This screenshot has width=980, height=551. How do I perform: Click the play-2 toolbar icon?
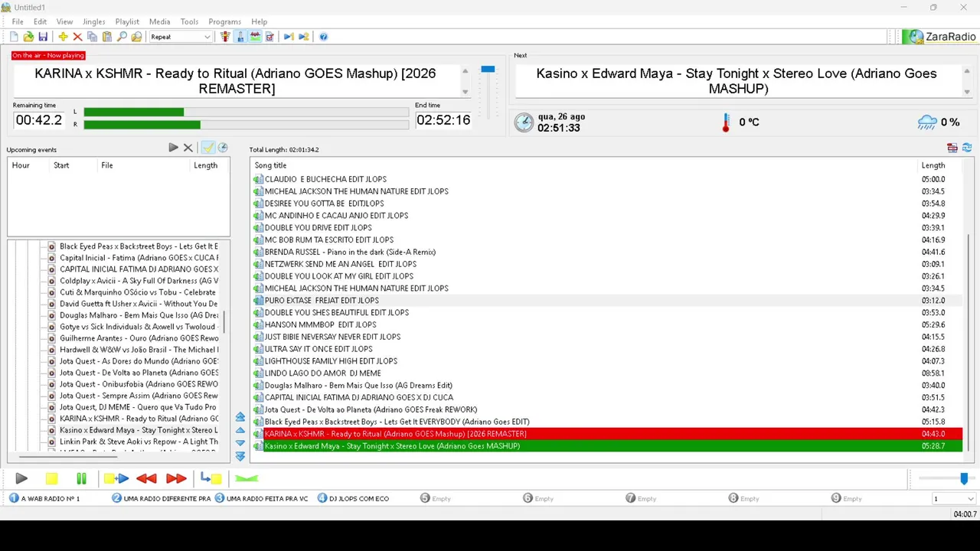pyautogui.click(x=304, y=37)
